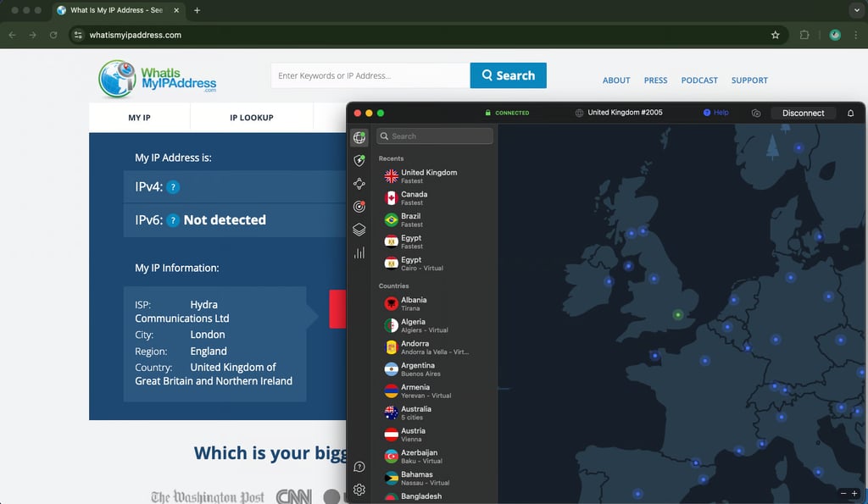Viewport: 868px width, 504px height.
Task: Open the statistics bars sidebar icon
Action: (x=359, y=252)
